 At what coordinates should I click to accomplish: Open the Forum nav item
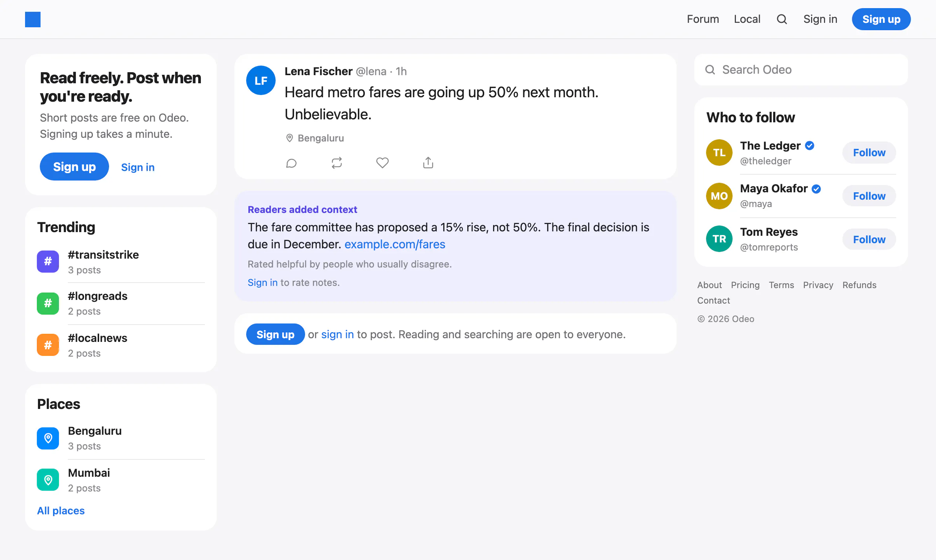(x=703, y=19)
